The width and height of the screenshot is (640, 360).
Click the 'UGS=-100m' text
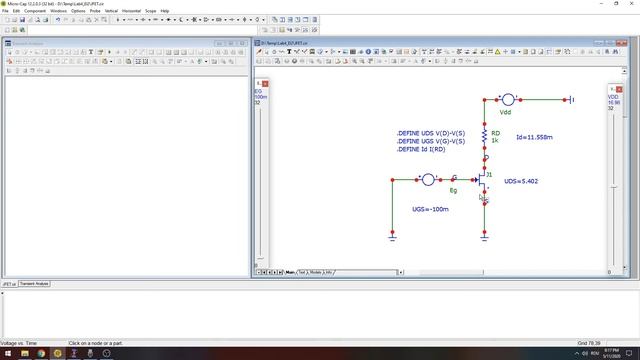pos(430,209)
